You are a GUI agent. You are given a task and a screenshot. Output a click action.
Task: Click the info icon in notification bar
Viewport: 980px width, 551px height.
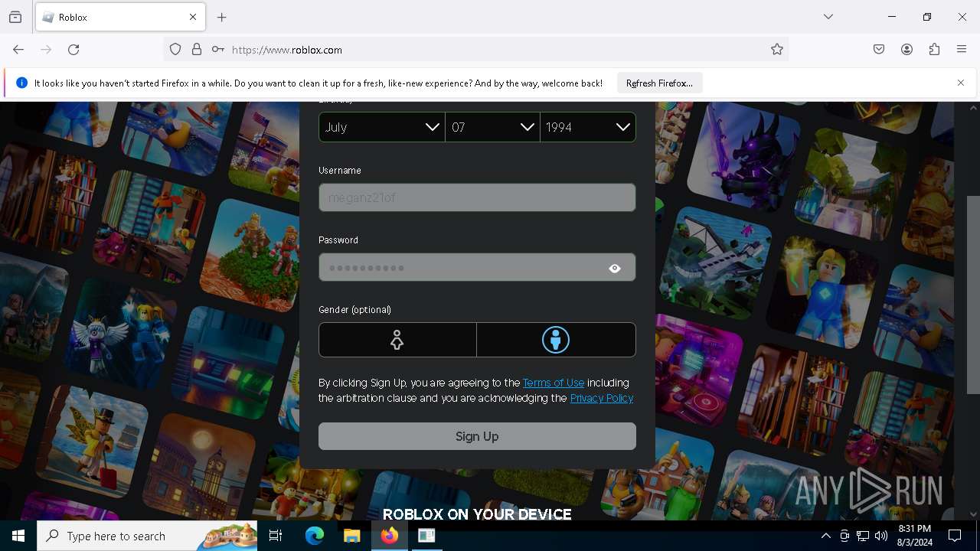pyautogui.click(x=21, y=83)
